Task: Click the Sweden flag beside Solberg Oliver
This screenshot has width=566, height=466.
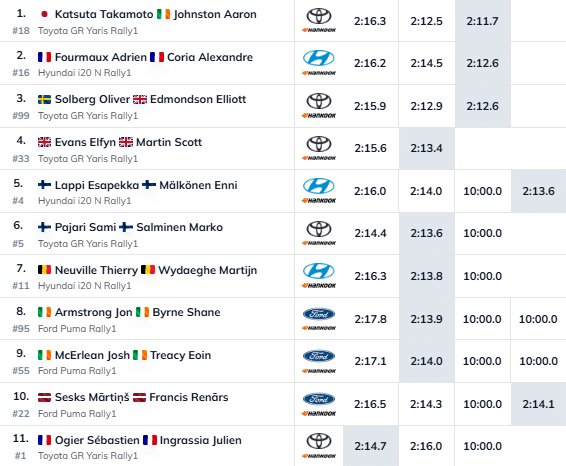Action: (x=44, y=100)
